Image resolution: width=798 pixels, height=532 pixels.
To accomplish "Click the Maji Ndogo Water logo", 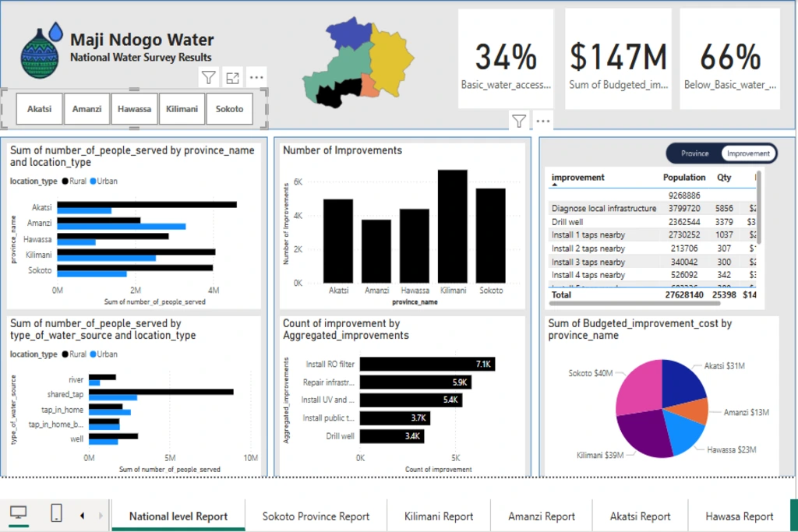I will (41, 51).
